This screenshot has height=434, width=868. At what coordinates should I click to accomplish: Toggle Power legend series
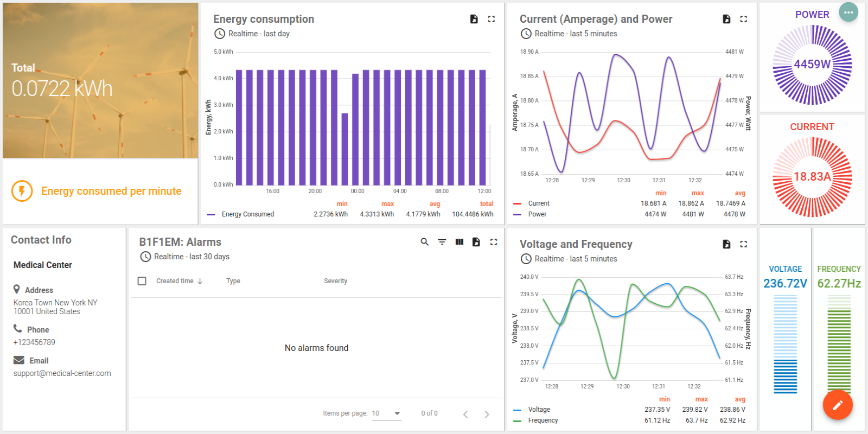click(537, 214)
